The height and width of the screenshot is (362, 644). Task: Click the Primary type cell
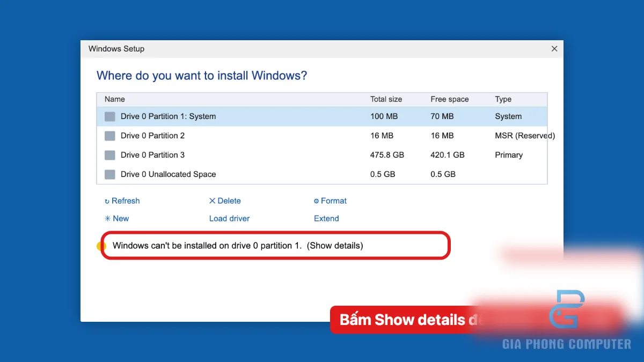509,155
